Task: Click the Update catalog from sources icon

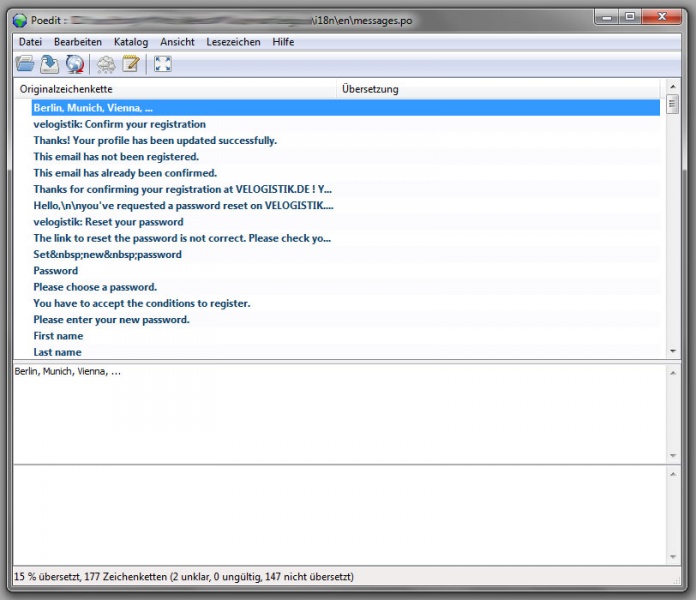Action: [75, 65]
